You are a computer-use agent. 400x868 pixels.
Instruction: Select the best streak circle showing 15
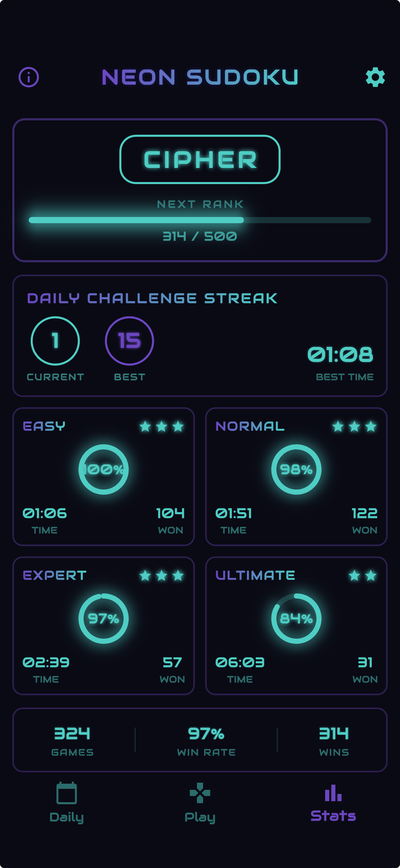point(130,341)
